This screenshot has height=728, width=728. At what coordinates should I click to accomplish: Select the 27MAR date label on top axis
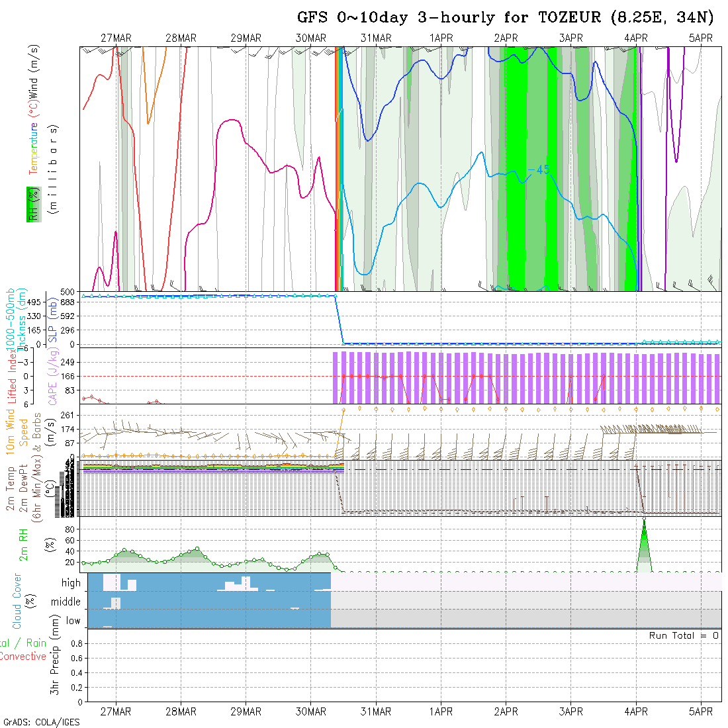116,38
